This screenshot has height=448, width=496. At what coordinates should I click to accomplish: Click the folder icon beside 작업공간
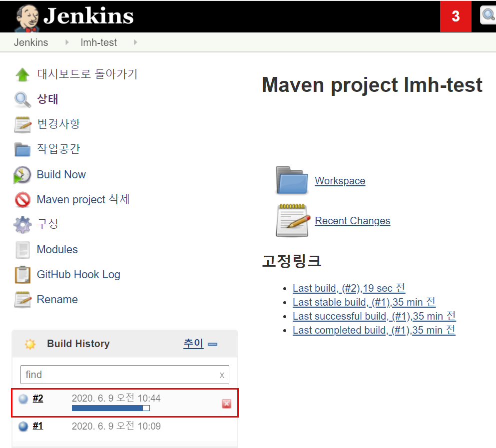22,150
